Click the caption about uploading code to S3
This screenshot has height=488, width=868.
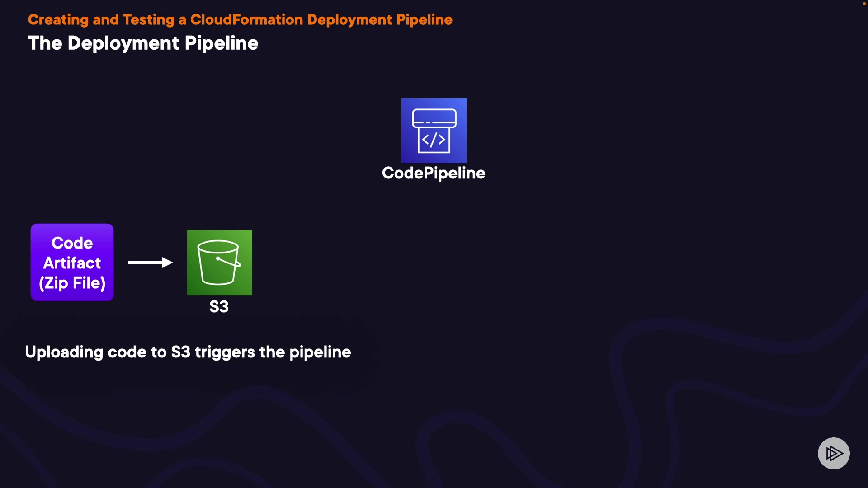pos(188,352)
